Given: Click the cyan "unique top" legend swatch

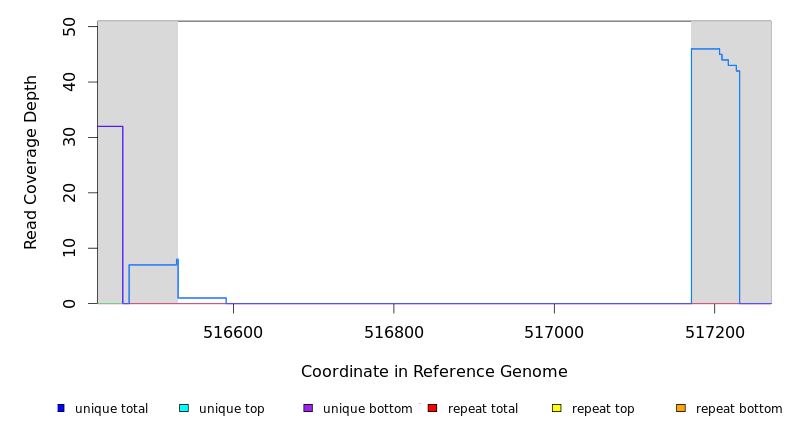Looking at the screenshot, I should coord(184,408).
